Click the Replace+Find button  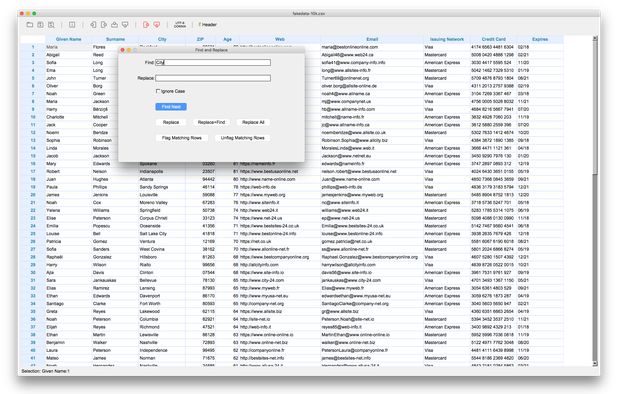[211, 122]
